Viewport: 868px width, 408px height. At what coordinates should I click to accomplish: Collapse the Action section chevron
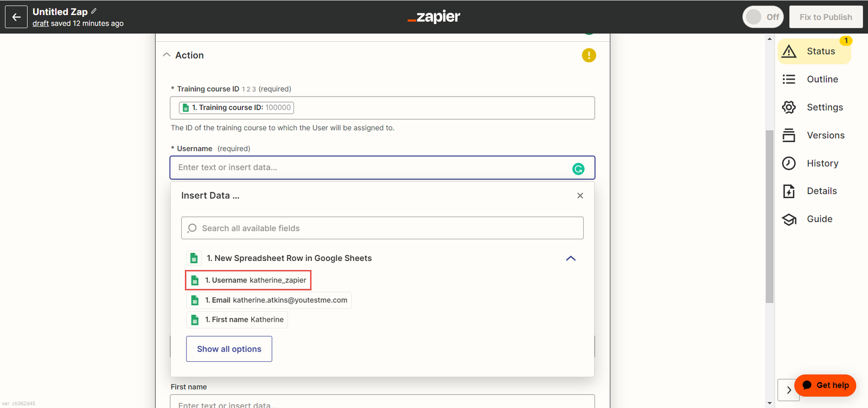click(x=167, y=55)
